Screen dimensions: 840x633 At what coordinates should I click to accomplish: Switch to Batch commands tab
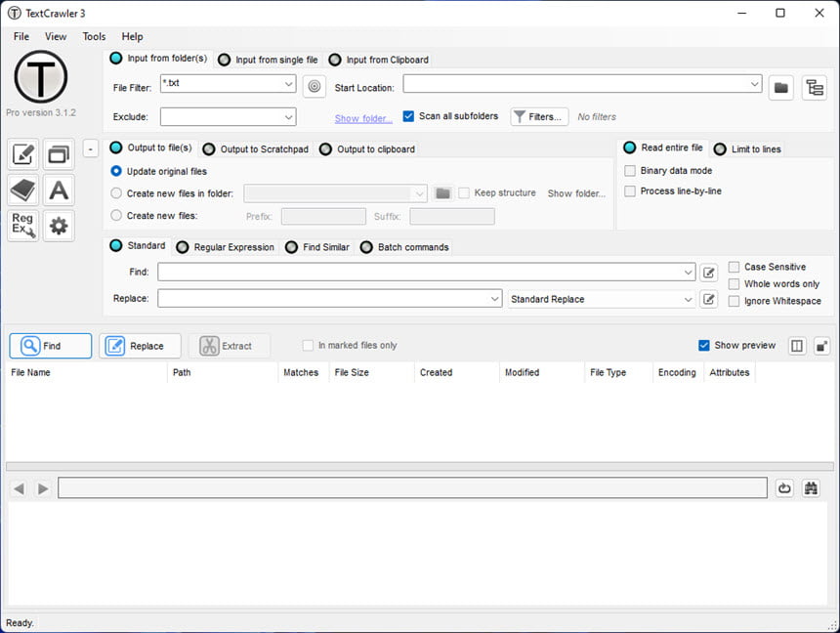(x=405, y=247)
